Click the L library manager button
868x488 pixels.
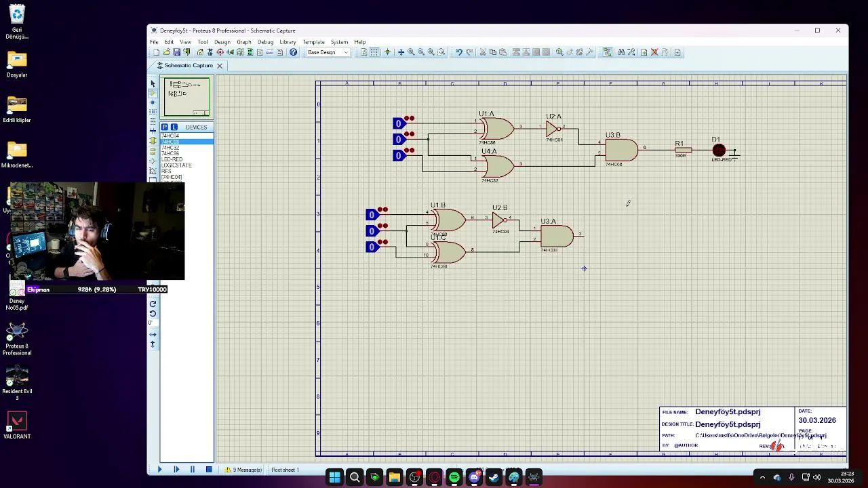174,127
